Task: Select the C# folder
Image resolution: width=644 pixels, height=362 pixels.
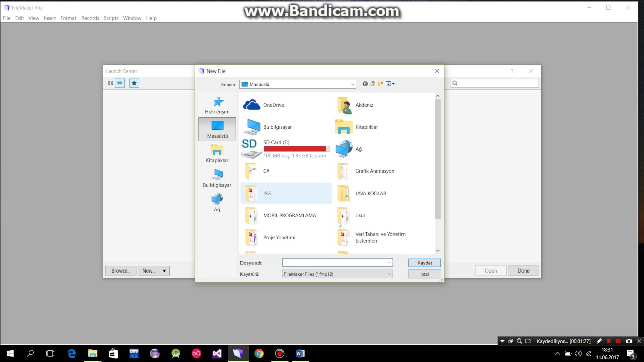Action: [286, 171]
